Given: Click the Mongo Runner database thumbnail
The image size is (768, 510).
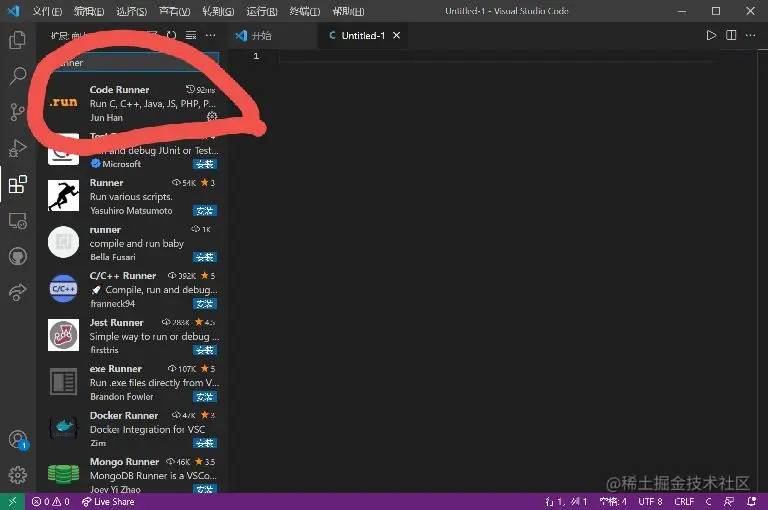Looking at the screenshot, I should click(63, 474).
